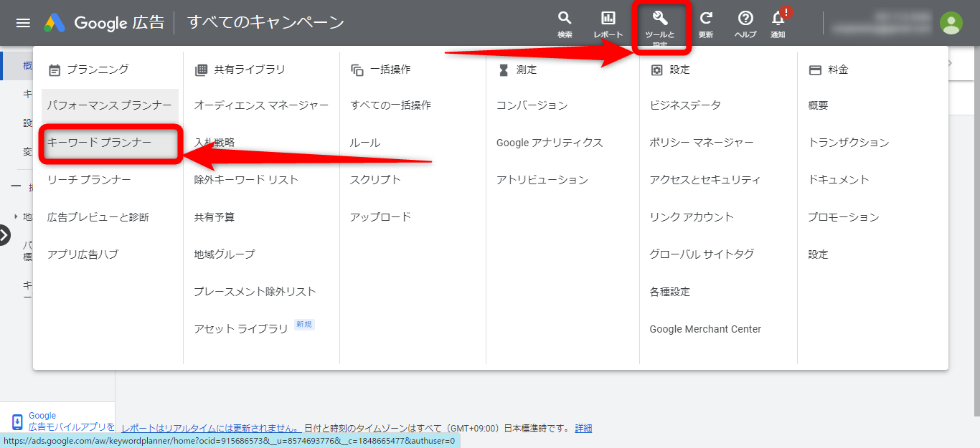This screenshot has width=980, height=448.
Task: Open 各種設定
Action: (669, 292)
